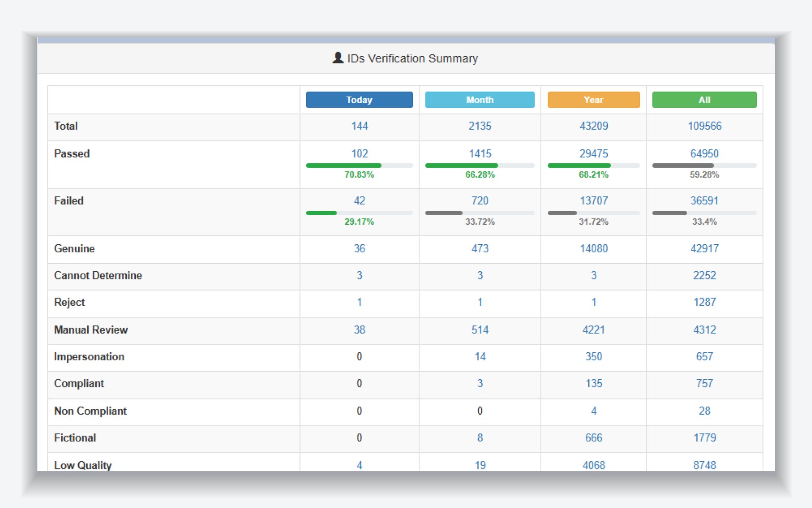This screenshot has height=508, width=812.
Task: Click the Non Compliant row label
Action: pos(91,411)
